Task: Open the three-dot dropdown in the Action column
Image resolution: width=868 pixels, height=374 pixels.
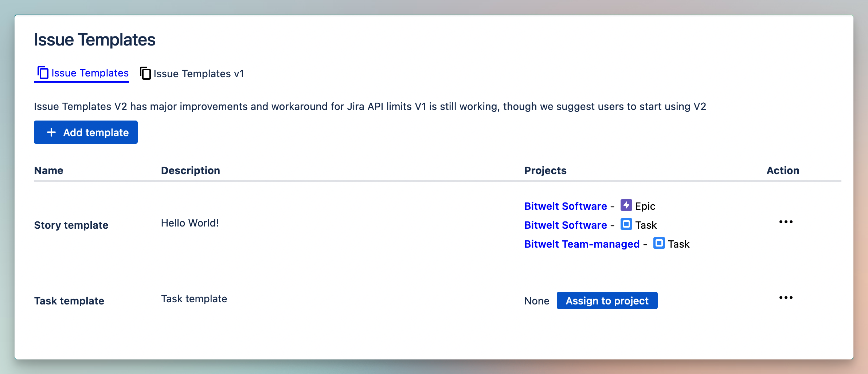Action: coord(786,222)
